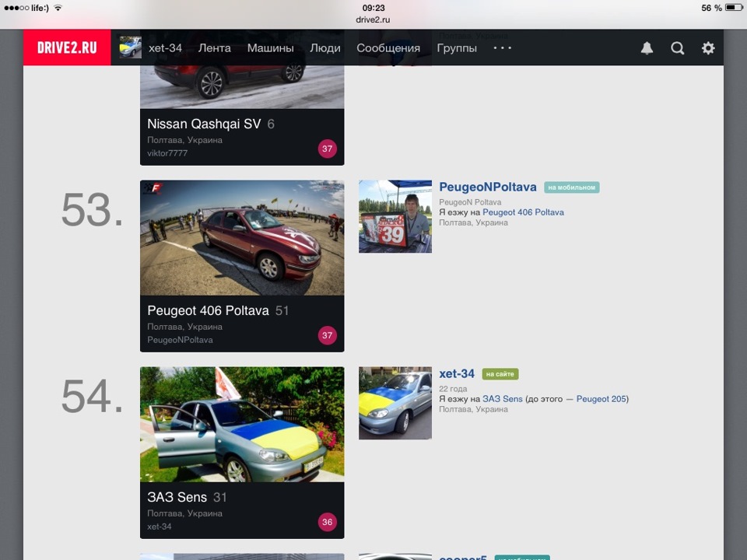Open the Группы menu item

(x=457, y=48)
